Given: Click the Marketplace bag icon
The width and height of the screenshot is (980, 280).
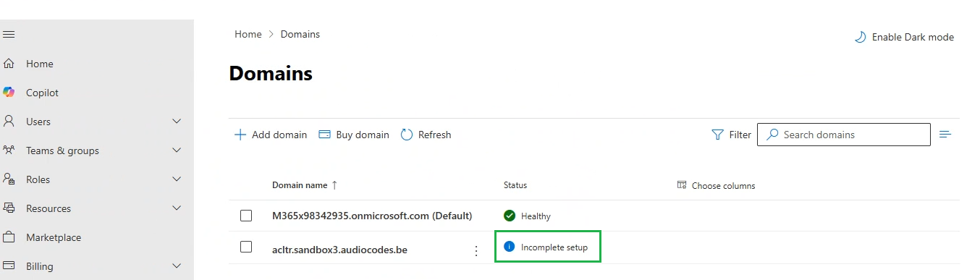Looking at the screenshot, I should [9, 237].
